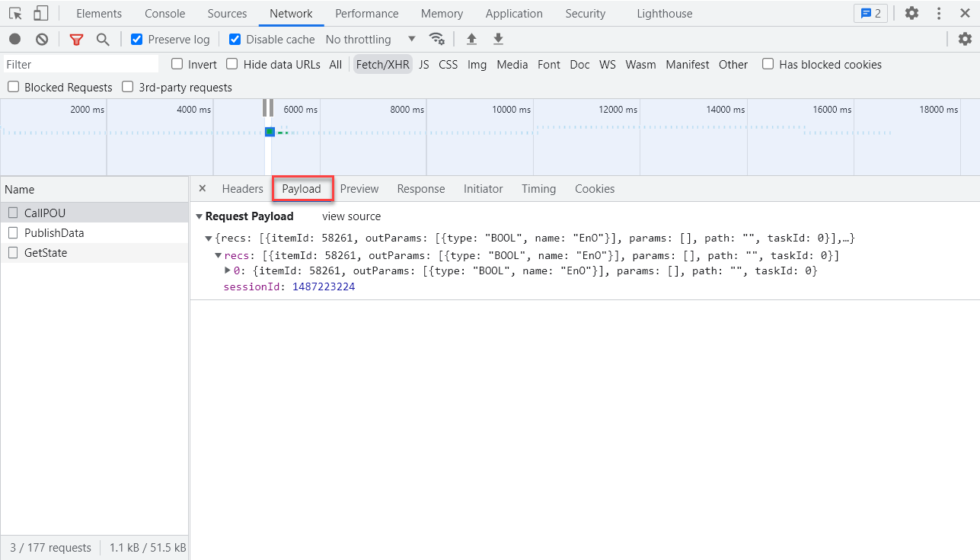Open the three-dot customize DevTools menu
Screen dimensions: 980x560
(939, 14)
